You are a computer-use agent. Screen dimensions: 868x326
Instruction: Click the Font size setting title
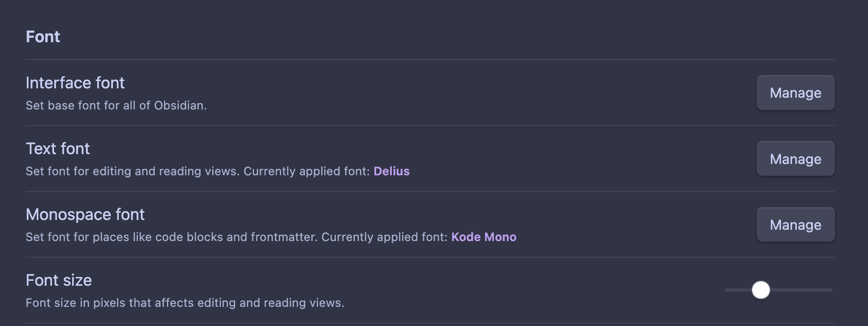click(59, 280)
